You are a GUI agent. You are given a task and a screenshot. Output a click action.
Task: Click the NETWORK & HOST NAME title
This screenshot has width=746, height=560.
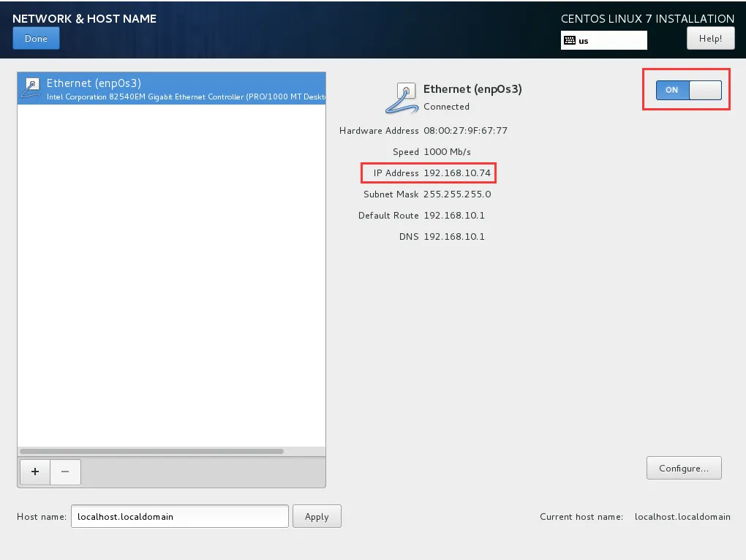point(84,18)
